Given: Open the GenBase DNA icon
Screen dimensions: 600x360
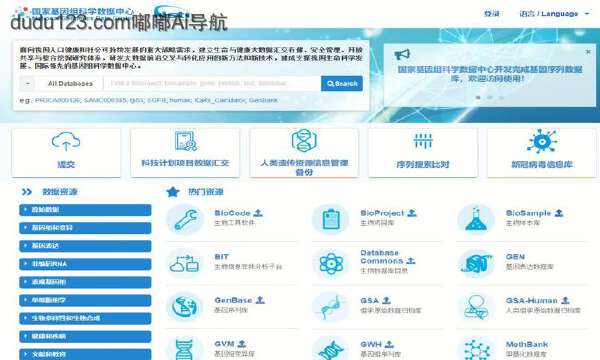Looking at the screenshot, I should [185, 307].
